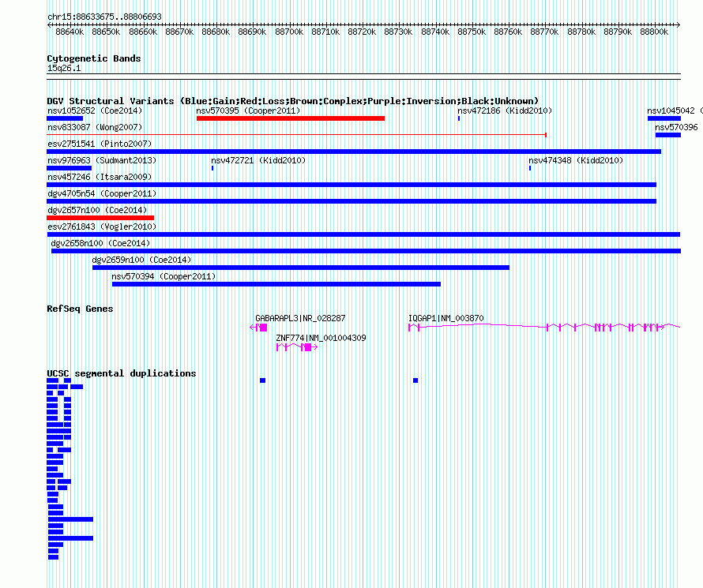Select the nsv1052652 (Coe2014) variant label
This screenshot has width=703, height=588.
tap(95, 110)
